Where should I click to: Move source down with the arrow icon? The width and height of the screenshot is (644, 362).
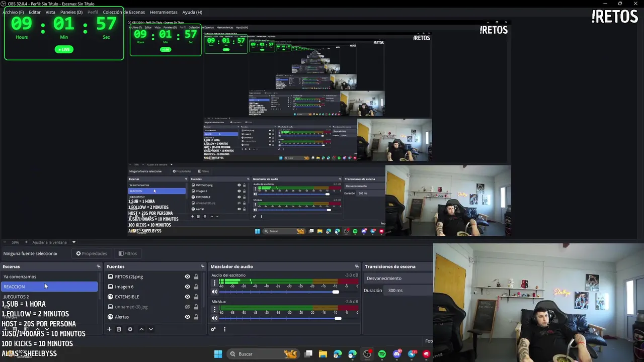(x=150, y=329)
